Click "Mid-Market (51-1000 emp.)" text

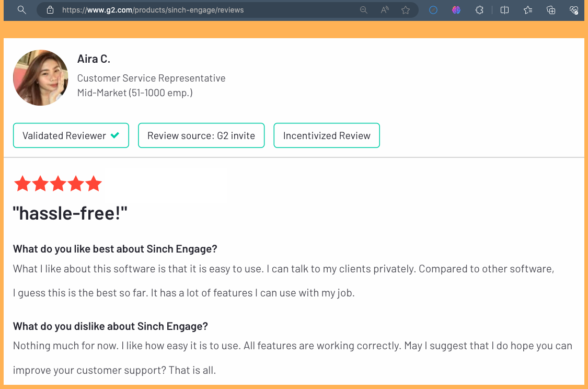[135, 93]
